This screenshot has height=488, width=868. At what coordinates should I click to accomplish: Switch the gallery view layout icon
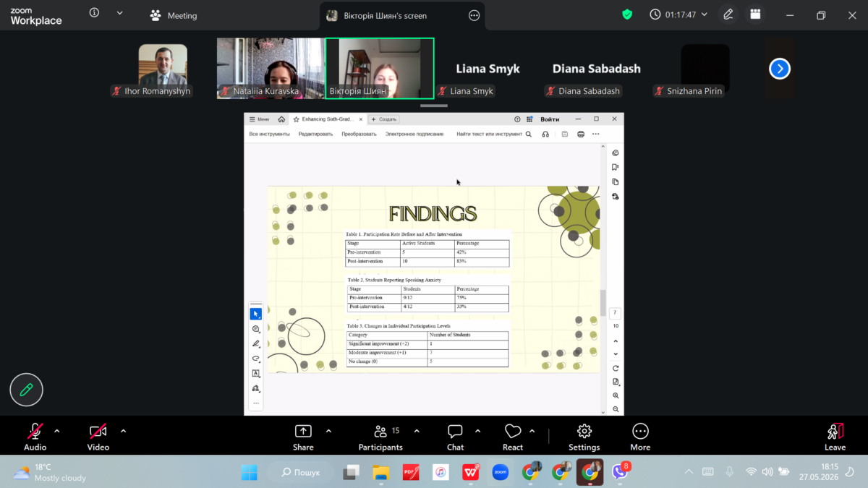coord(755,14)
